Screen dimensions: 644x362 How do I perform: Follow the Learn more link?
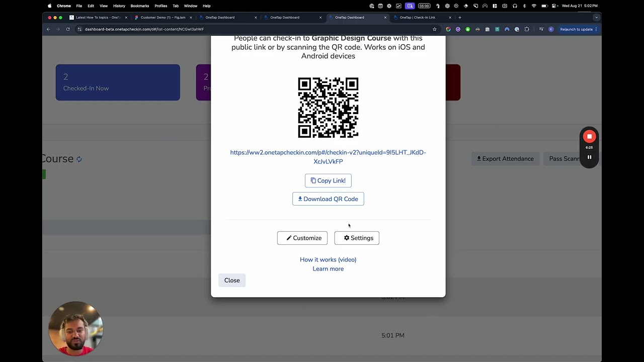[328, 268]
